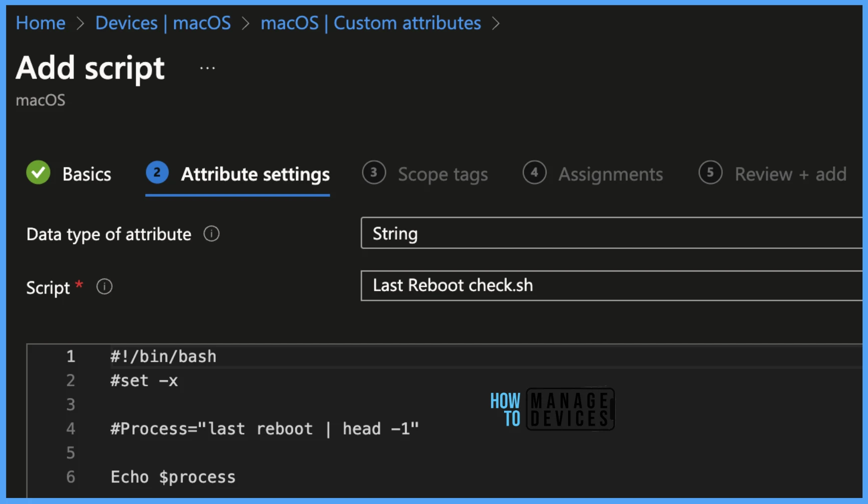
Task: Click the step 5 circle icon
Action: pos(710,172)
